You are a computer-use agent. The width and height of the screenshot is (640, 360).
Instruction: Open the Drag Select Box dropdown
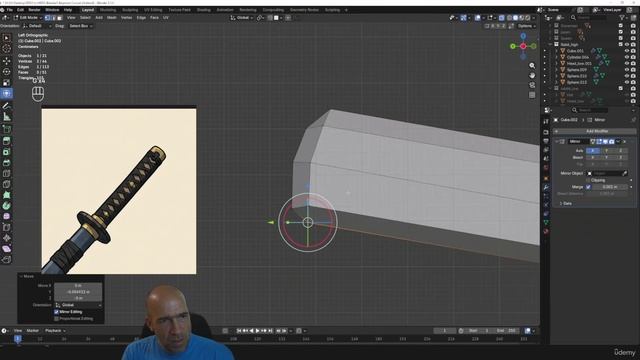(x=80, y=26)
